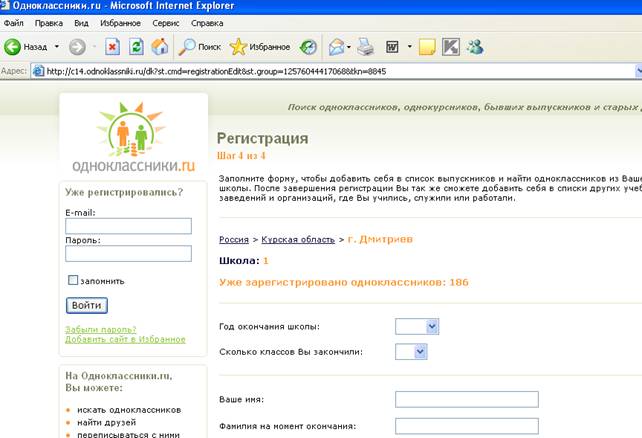This screenshot has width=642, height=438.
Task: Click the Messenger icon in toolbar
Action: coord(474,46)
